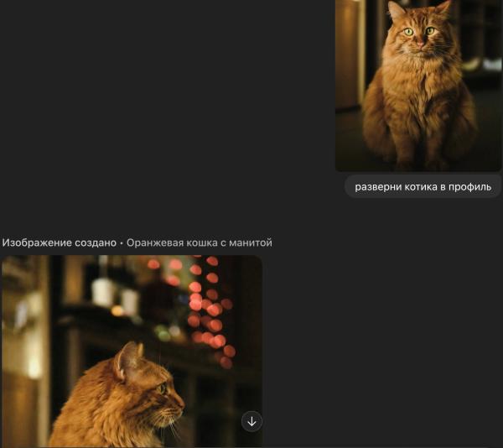Screen dimensions: 503x448
Task: Click the 'Изображение создано' status text
Action: [x=60, y=243]
